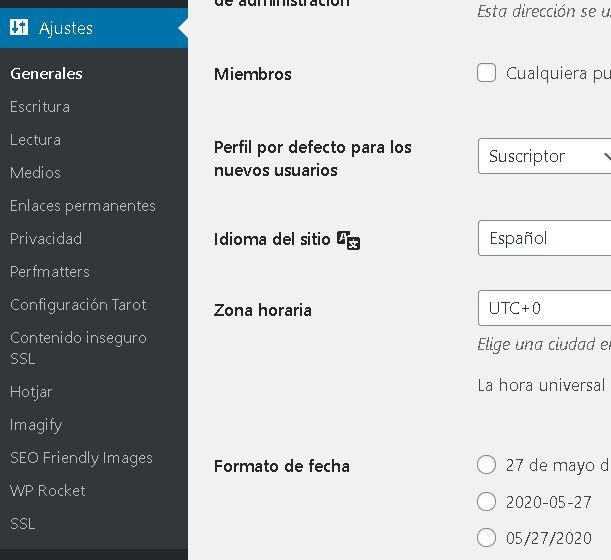Expand the Español site language dropdown
This screenshot has width=611, height=560.
544,238
